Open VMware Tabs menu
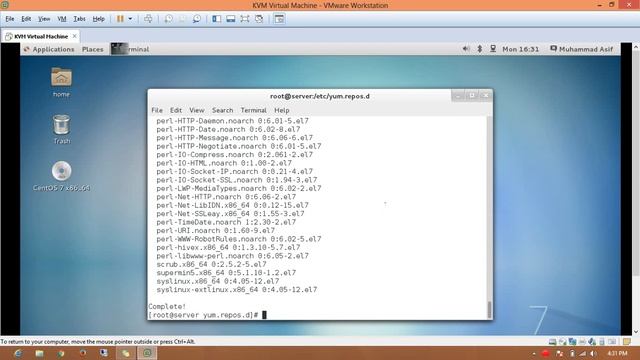The height and width of the screenshot is (360, 640). click(x=80, y=19)
